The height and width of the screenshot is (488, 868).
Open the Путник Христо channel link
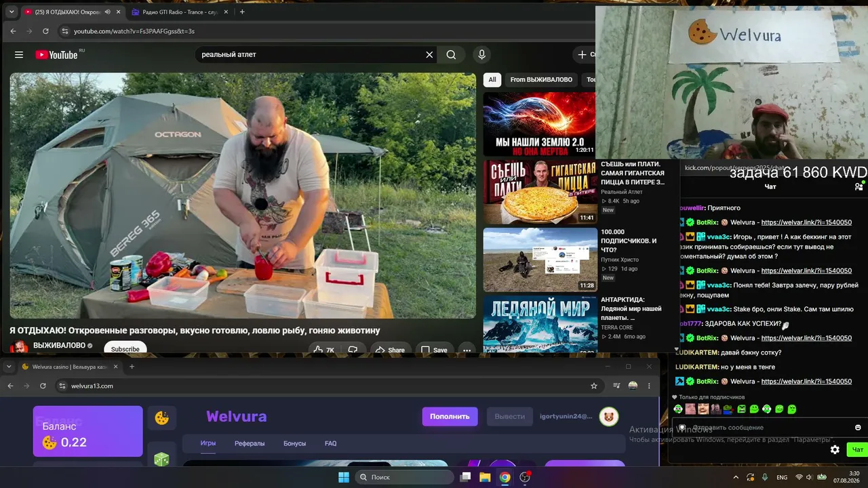coord(620,260)
